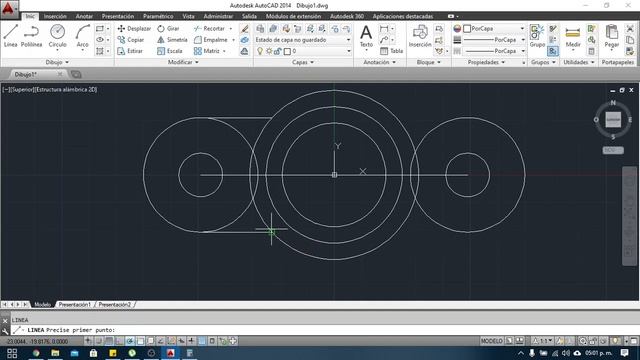Switch to the Paramétrico ribbon tab
The image size is (640, 360).
(158, 16)
